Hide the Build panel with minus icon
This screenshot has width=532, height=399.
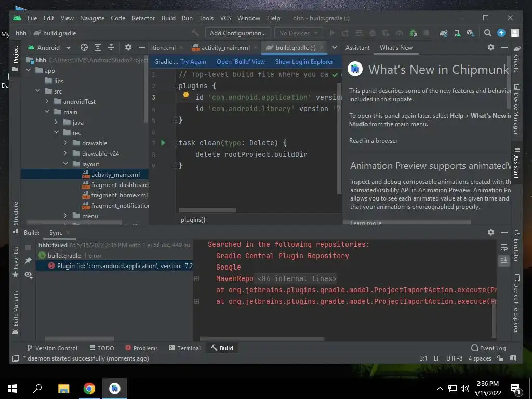(x=504, y=232)
